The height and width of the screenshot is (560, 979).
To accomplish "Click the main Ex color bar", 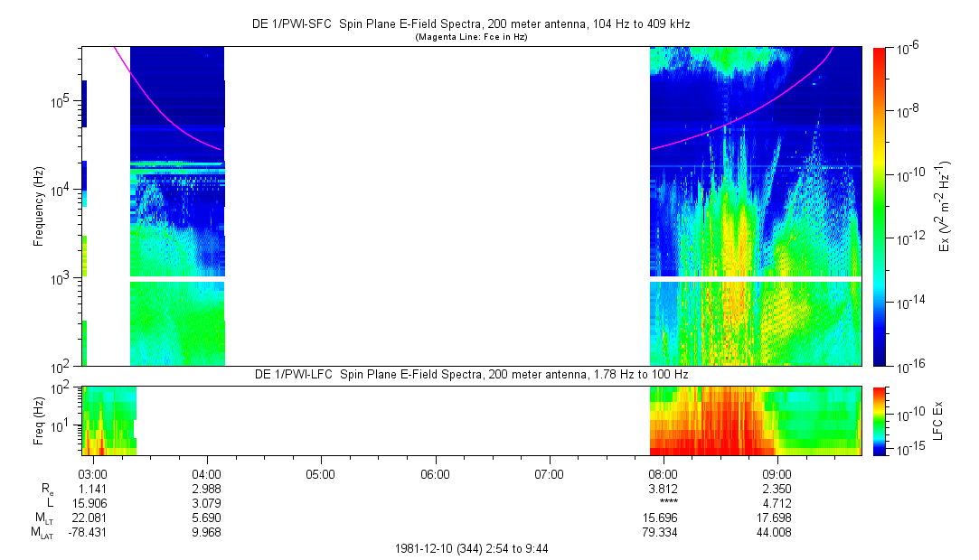I will point(879,206).
